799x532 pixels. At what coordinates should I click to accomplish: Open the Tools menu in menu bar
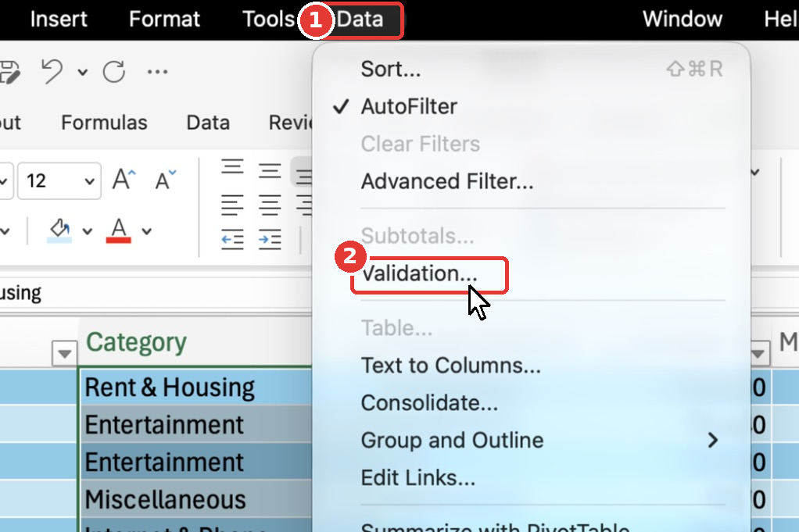click(268, 20)
